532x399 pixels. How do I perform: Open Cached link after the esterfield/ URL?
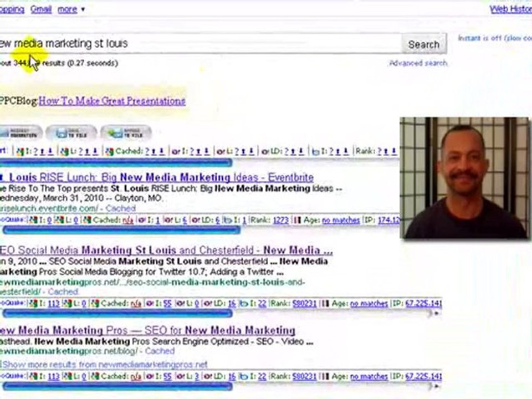pos(63,291)
